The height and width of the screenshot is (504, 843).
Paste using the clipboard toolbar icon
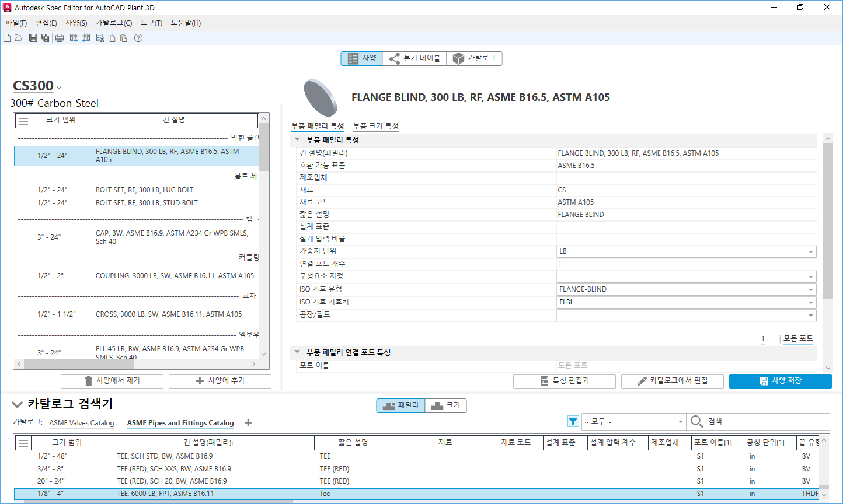coord(123,38)
